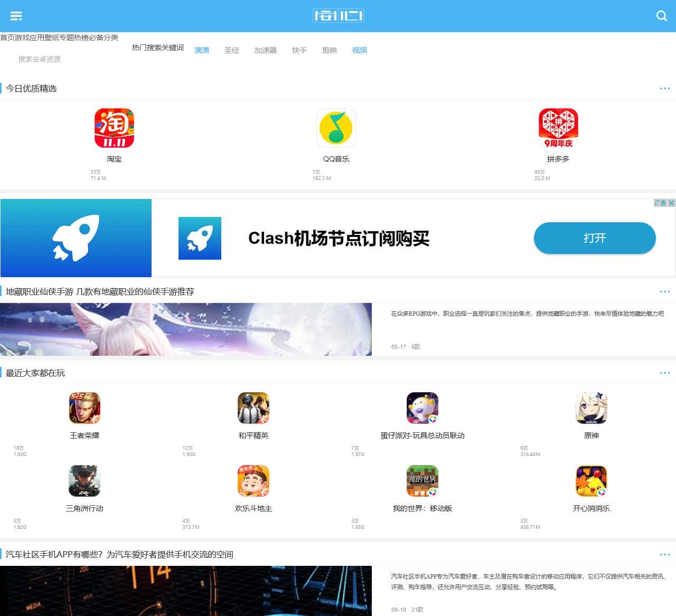Open the 三角洲行动 game icon

(x=84, y=481)
